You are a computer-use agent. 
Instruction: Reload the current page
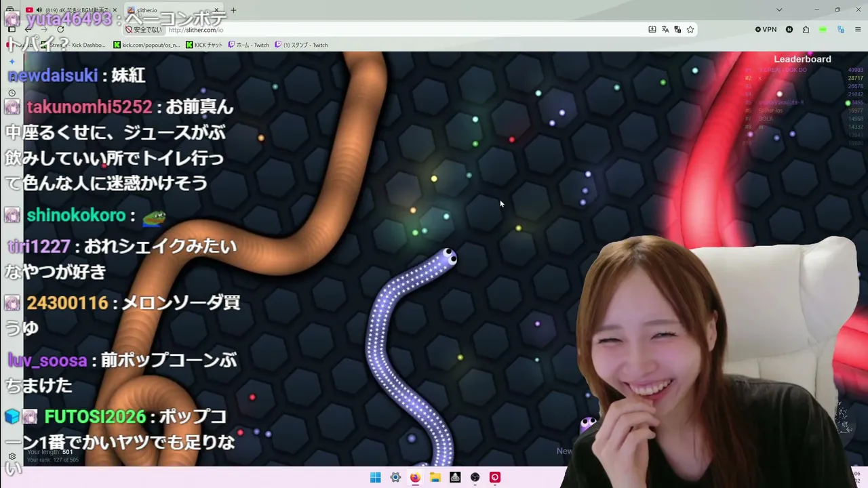(x=60, y=30)
